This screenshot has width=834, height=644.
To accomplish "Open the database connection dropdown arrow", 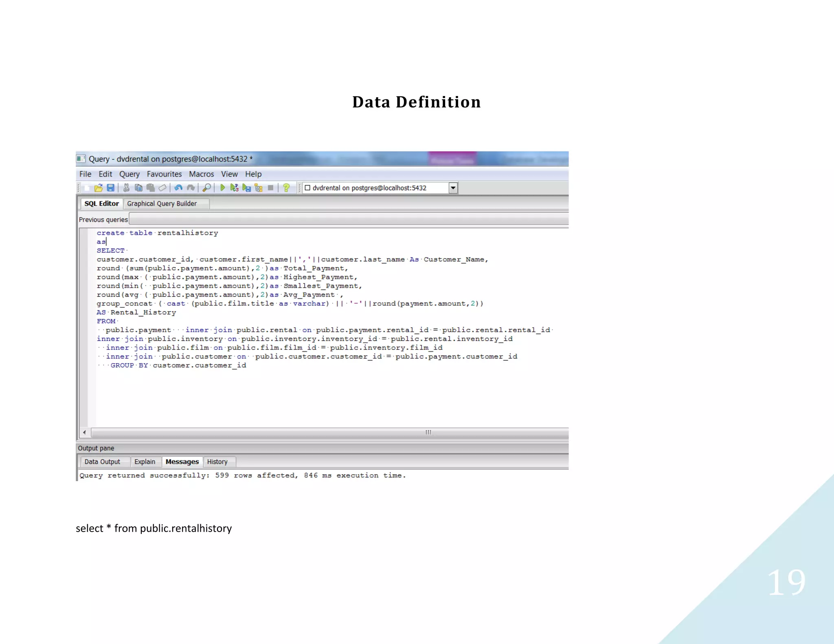I will (x=453, y=188).
